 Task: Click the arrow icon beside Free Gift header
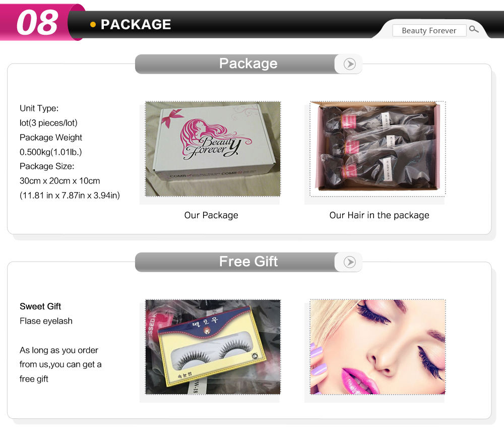tap(349, 262)
